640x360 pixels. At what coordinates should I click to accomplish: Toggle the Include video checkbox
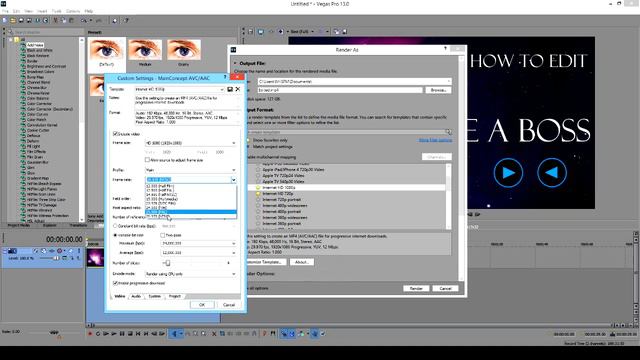[x=115, y=133]
